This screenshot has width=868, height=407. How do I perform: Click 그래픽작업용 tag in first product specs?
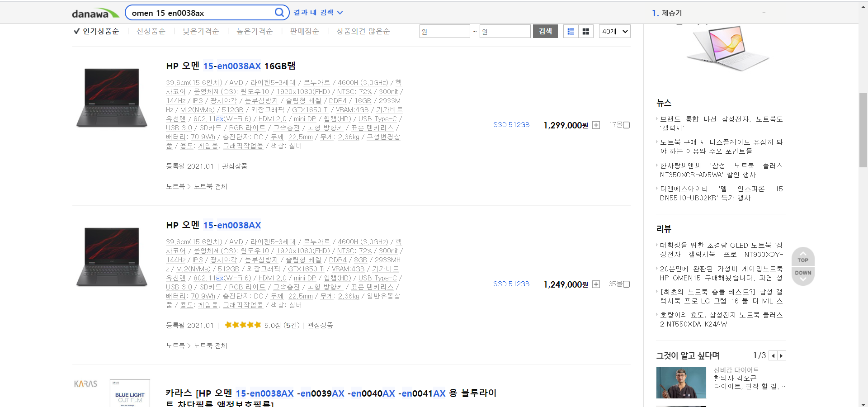tap(243, 146)
